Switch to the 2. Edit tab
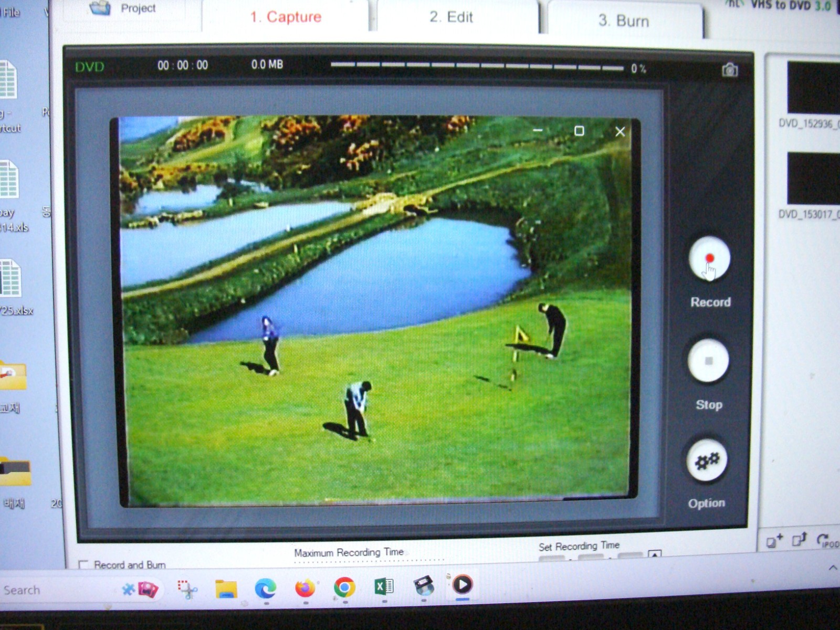This screenshot has width=840, height=630. 451,17
